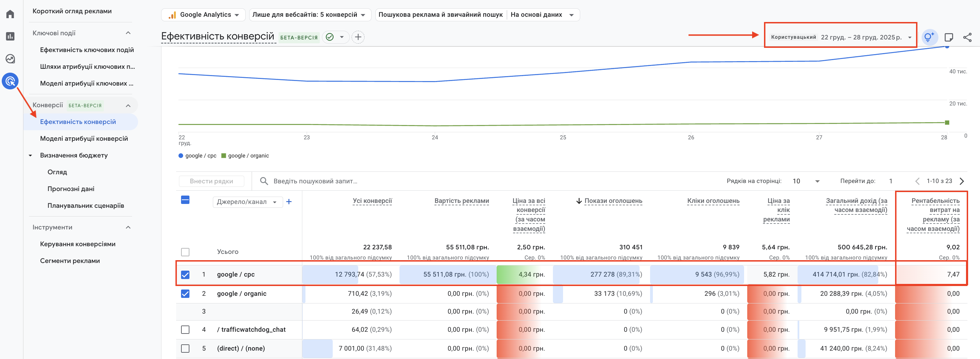Uncheck the google / cpc row checkbox
Screen dimensions: 980x359
click(x=185, y=274)
